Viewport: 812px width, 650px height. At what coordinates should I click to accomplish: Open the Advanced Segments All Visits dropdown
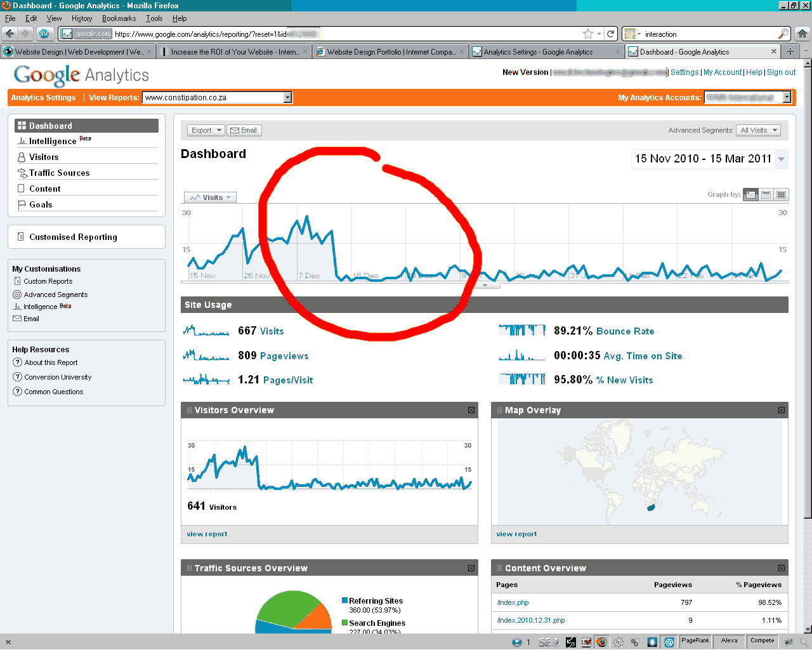point(759,130)
